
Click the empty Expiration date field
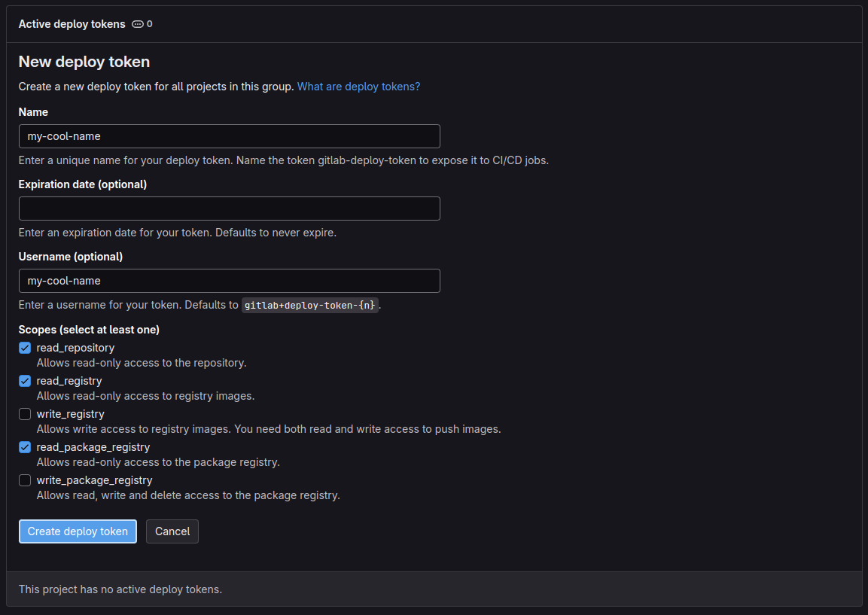point(229,209)
